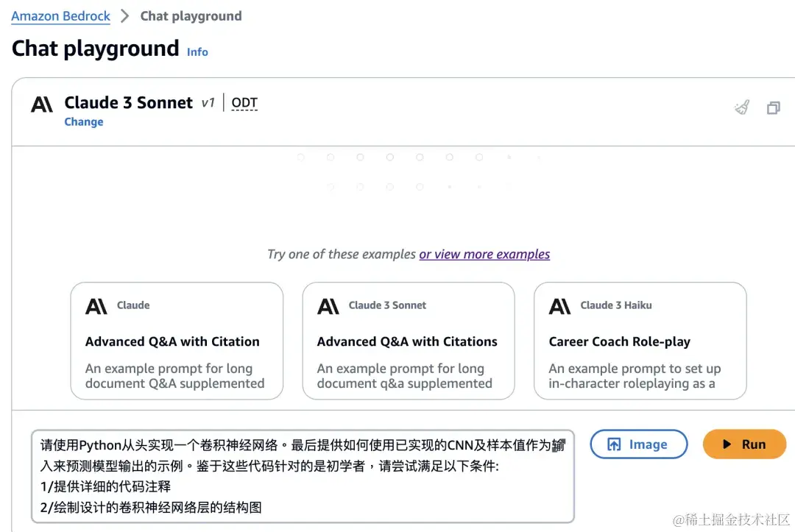Click the broom clear-chat icon
This screenshot has width=795, height=532.
[x=742, y=108]
